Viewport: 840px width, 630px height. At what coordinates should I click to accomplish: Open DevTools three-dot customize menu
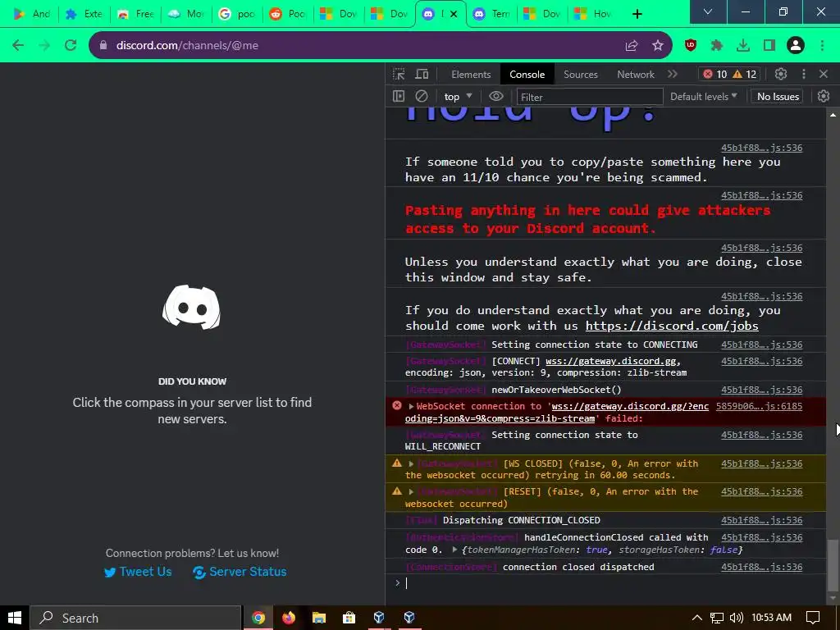click(804, 74)
